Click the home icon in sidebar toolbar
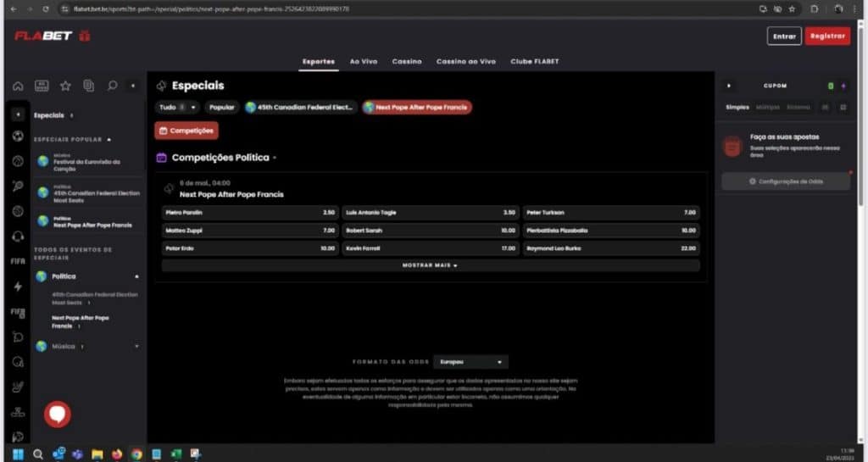Image resolution: width=868 pixels, height=462 pixels. [18, 86]
